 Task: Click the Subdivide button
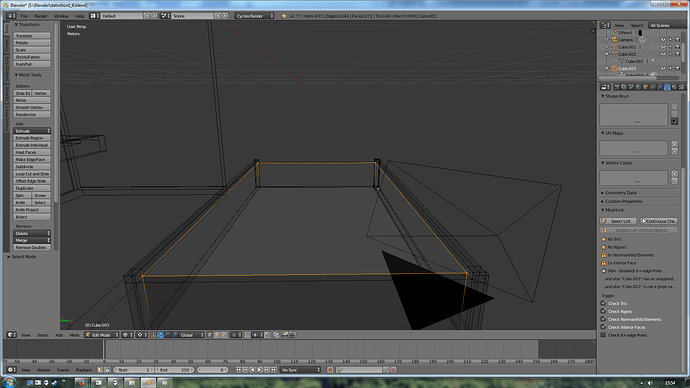coord(32,167)
